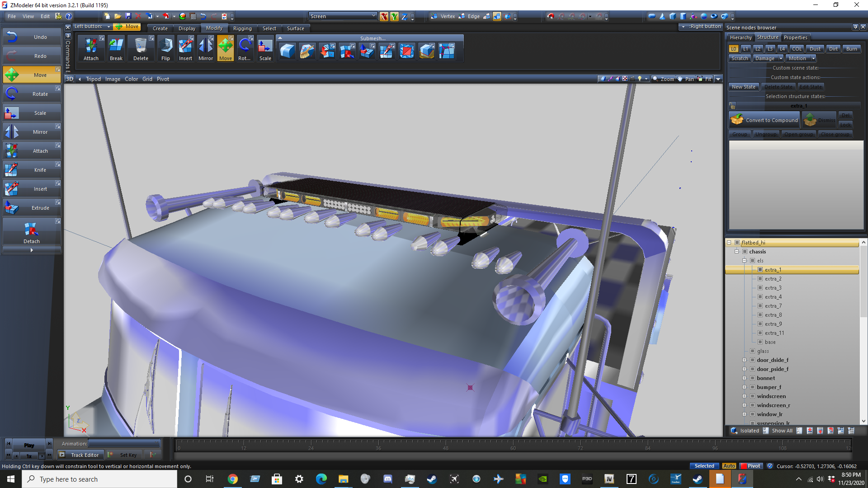Toggle visibility checkbox for extra_3 node
Screen dimensions: 868x488
pyautogui.click(x=760, y=288)
